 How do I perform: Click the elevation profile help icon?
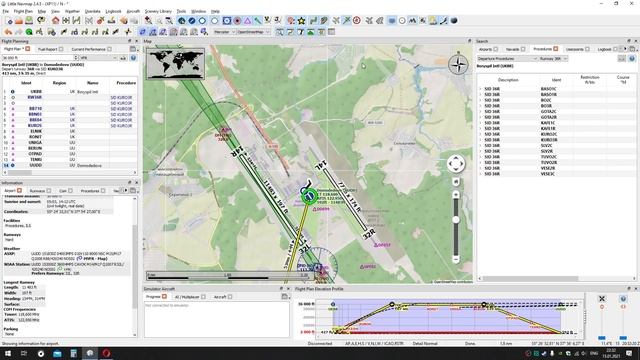pos(623,299)
